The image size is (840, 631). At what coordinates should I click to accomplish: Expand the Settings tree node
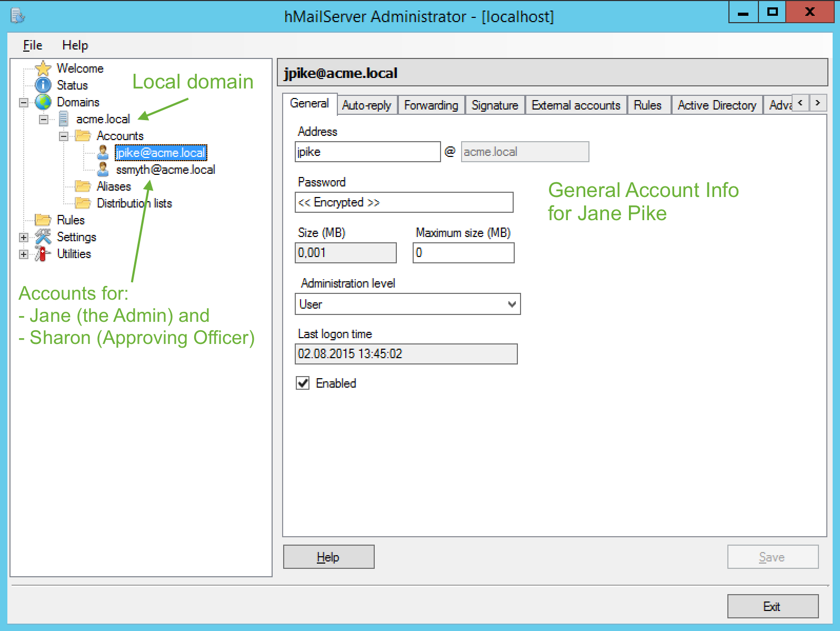[x=24, y=238]
